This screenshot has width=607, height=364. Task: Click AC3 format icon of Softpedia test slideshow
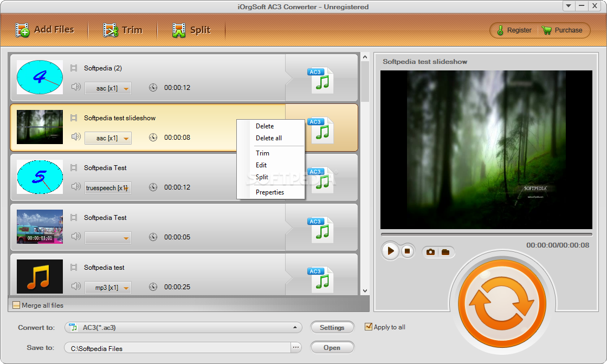point(320,130)
